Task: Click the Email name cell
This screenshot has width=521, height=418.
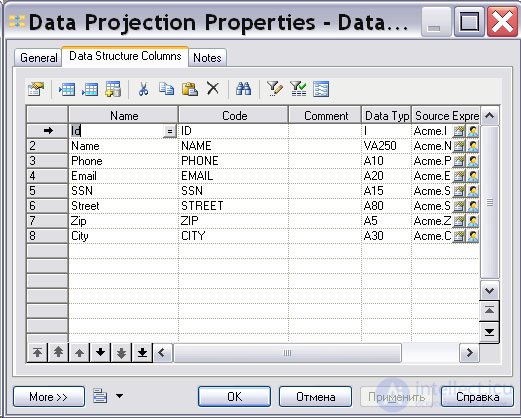Action: 123,176
